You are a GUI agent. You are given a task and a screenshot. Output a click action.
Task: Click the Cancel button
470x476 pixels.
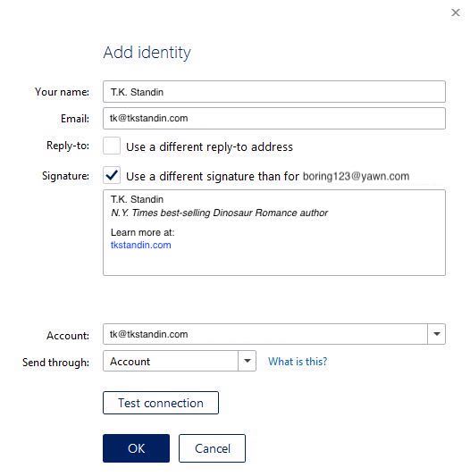tap(212, 448)
